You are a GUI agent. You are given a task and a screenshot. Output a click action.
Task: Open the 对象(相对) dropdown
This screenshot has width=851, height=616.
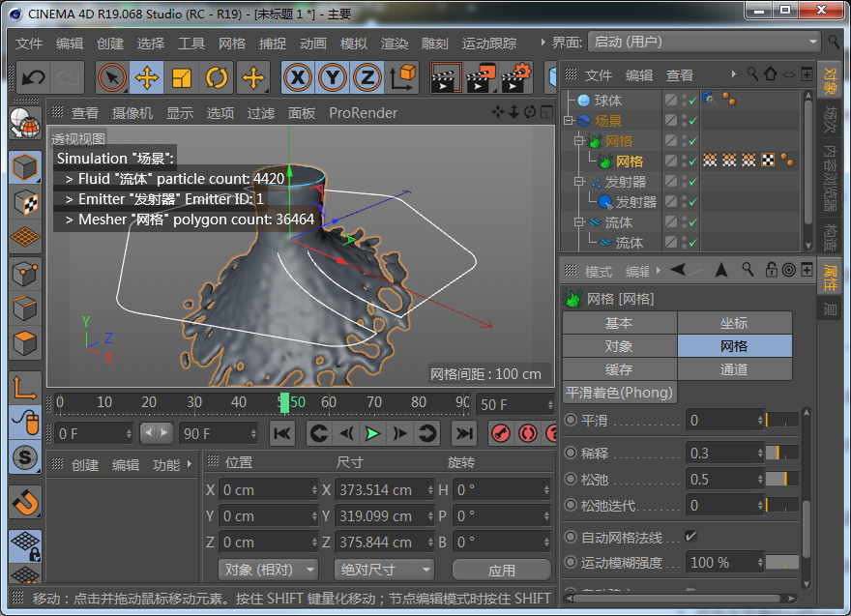point(268,570)
